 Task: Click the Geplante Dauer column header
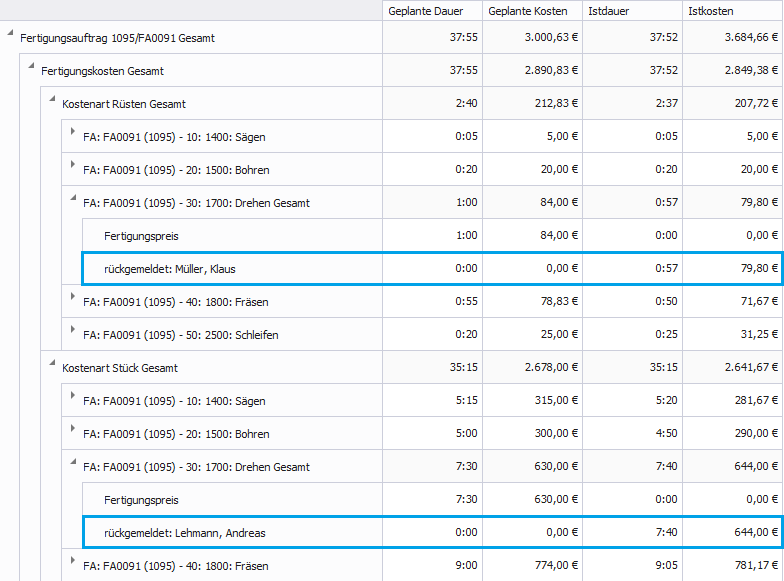pyautogui.click(x=432, y=11)
